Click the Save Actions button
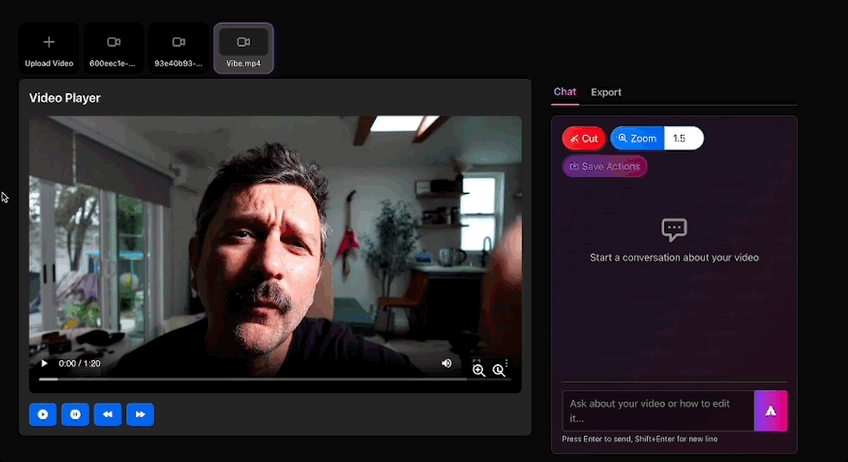 point(604,166)
